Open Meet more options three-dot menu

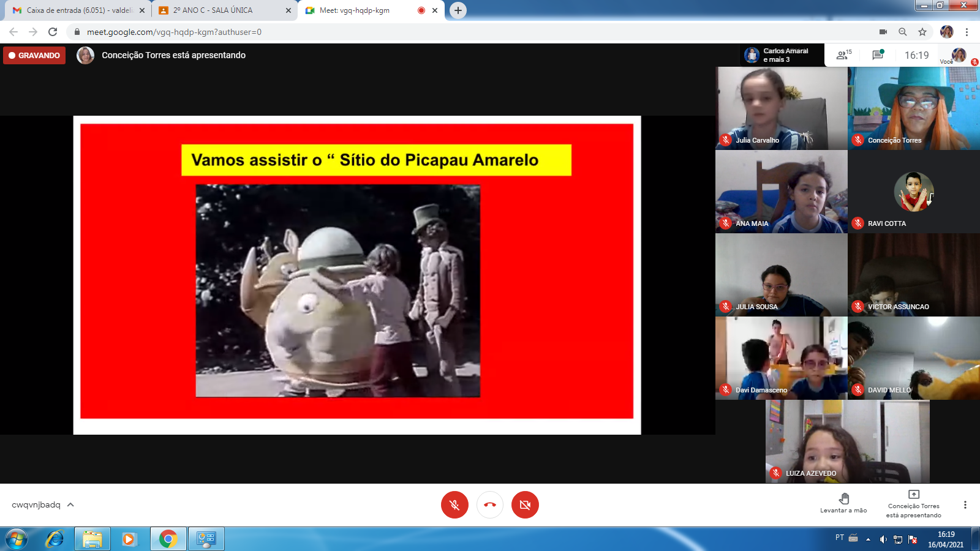tap(965, 505)
